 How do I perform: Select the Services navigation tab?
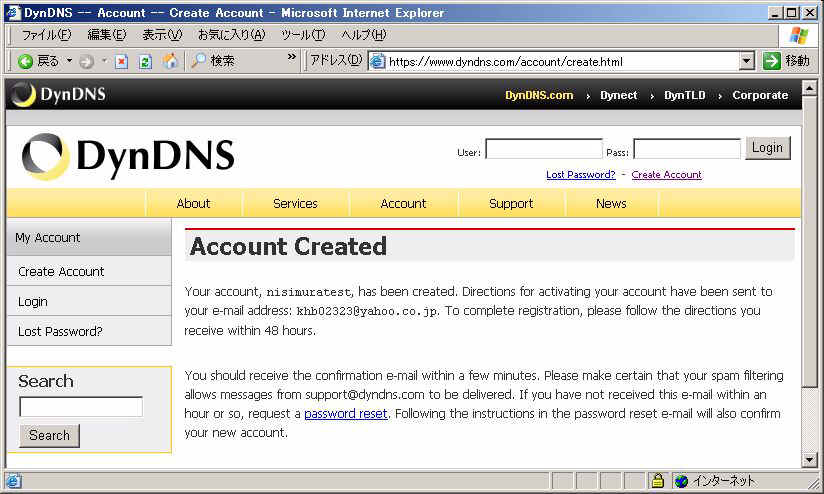(295, 203)
